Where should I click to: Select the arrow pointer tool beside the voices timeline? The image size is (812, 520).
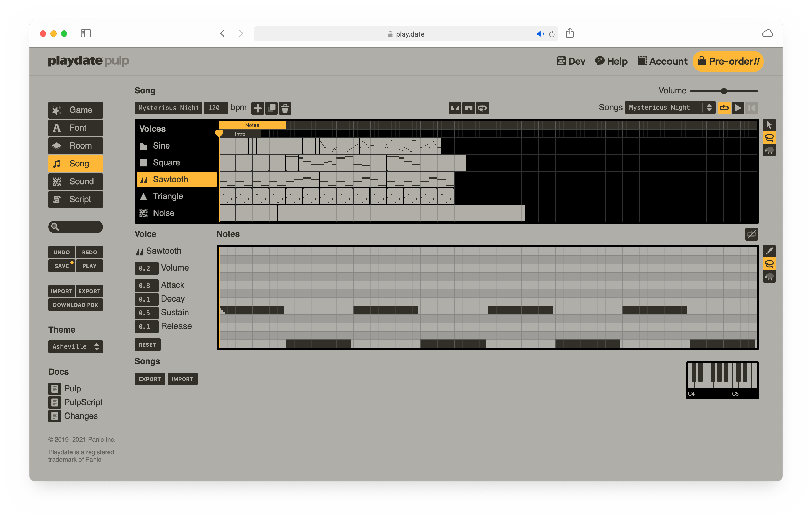pos(769,125)
